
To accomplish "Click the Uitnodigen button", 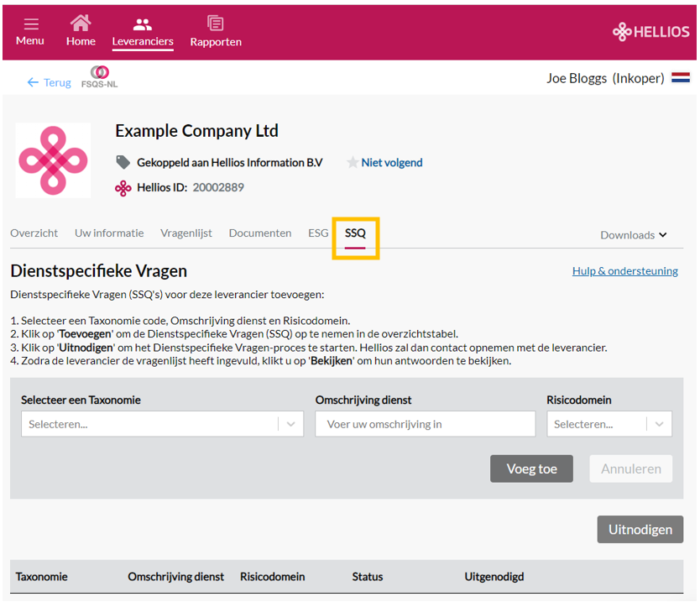I will click(x=640, y=529).
